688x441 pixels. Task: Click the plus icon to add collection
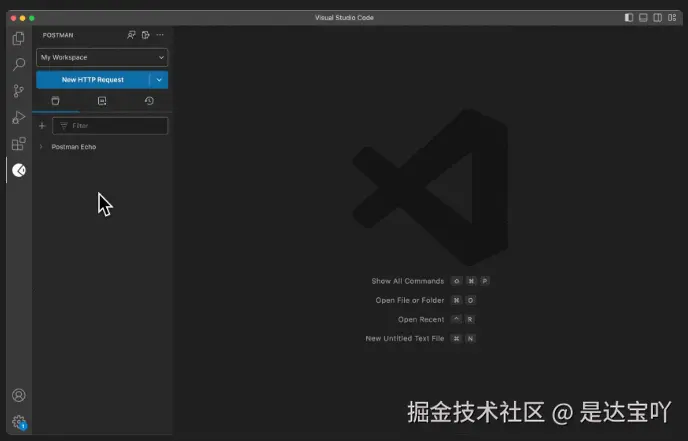coord(42,126)
